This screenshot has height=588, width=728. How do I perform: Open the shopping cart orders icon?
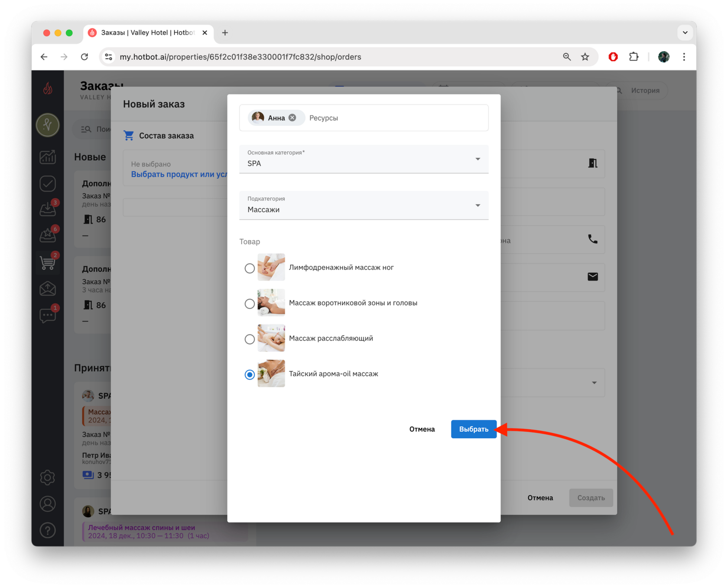coord(48,262)
